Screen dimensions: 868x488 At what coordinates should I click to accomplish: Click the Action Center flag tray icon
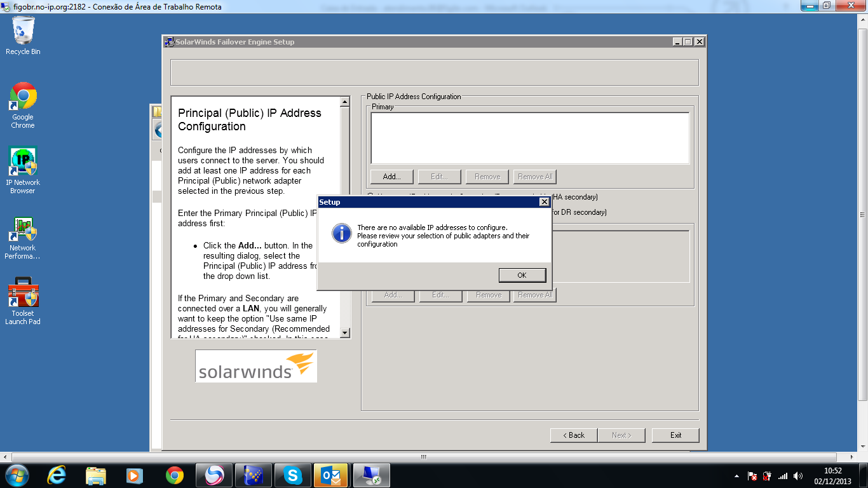click(x=752, y=476)
